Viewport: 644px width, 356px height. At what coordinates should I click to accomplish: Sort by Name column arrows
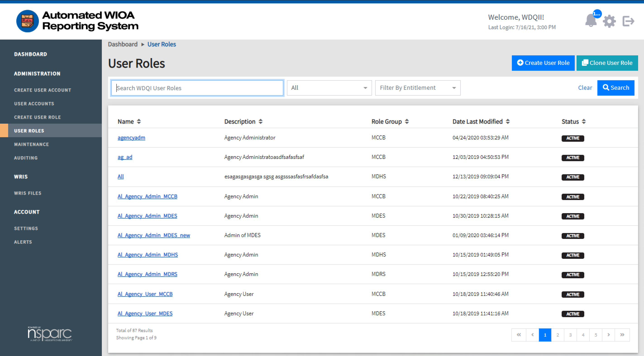pyautogui.click(x=139, y=122)
